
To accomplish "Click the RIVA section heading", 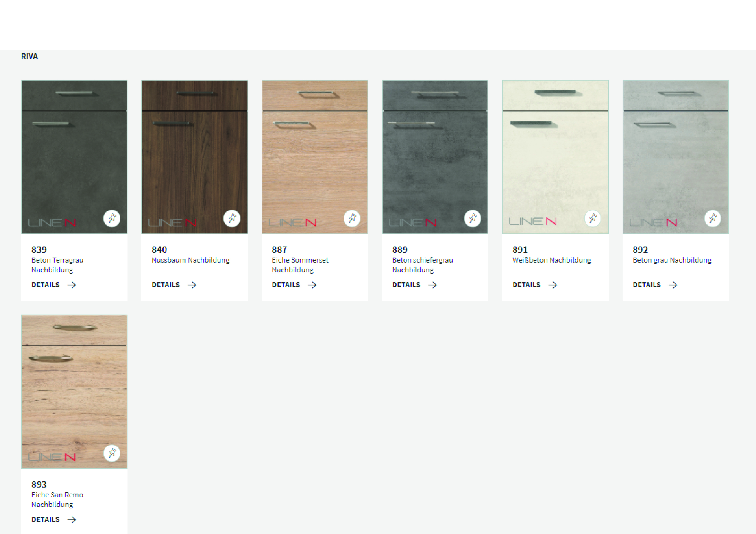I will pyautogui.click(x=29, y=56).
